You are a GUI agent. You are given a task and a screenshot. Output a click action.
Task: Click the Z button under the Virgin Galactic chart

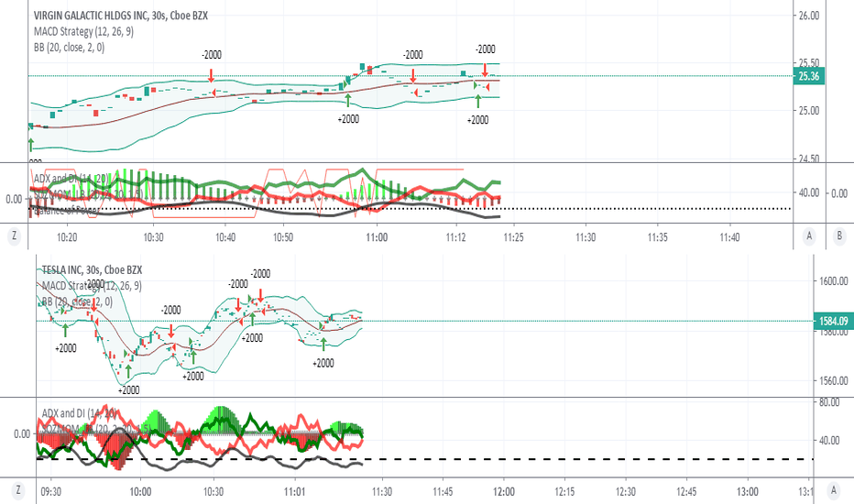(14, 236)
